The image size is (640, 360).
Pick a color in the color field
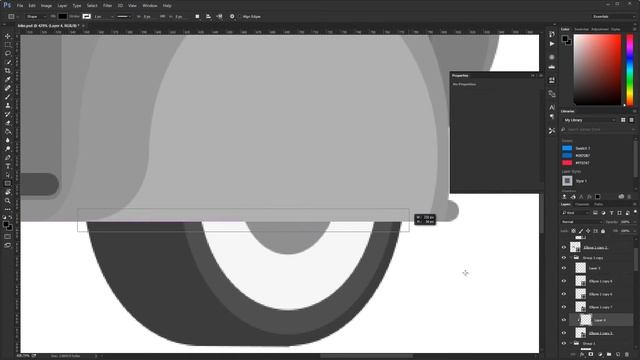point(598,70)
